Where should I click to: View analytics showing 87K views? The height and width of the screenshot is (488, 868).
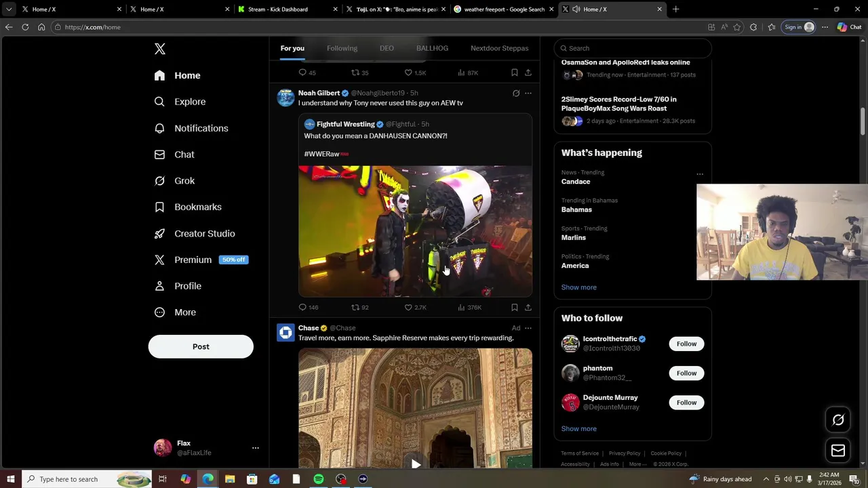coord(468,73)
